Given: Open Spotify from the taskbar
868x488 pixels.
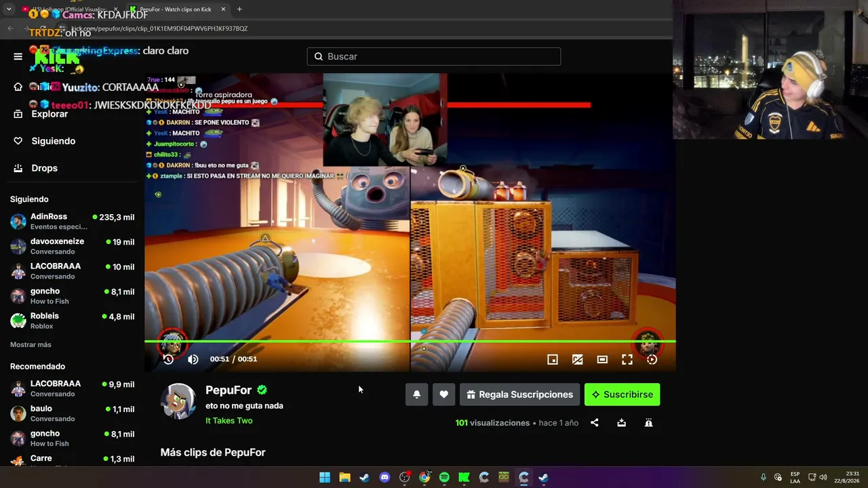Looking at the screenshot, I should (x=444, y=477).
